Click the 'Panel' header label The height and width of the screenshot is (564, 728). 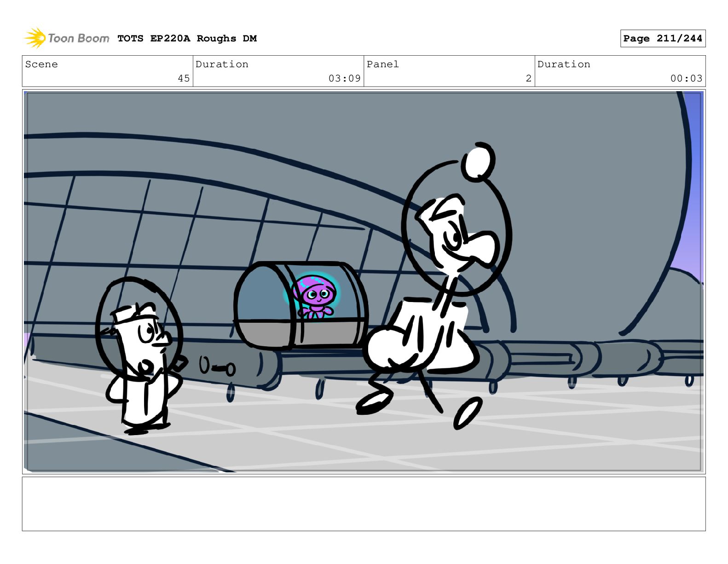(x=382, y=64)
